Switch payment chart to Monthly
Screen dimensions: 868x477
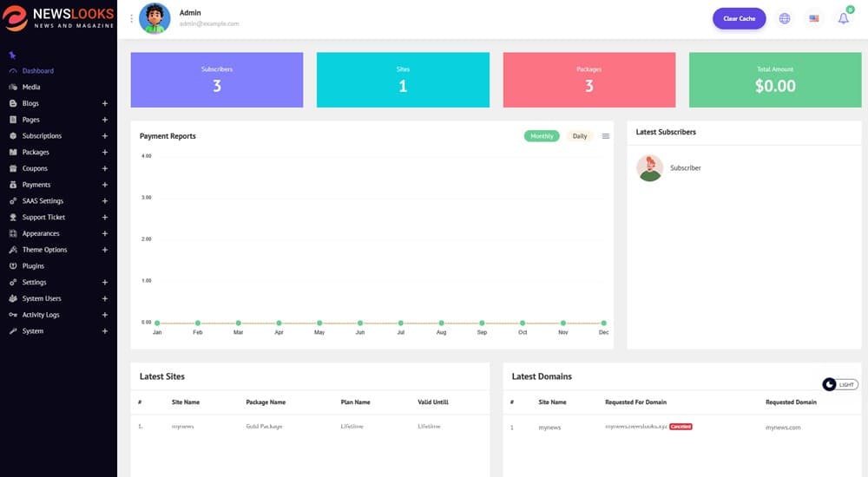(542, 136)
